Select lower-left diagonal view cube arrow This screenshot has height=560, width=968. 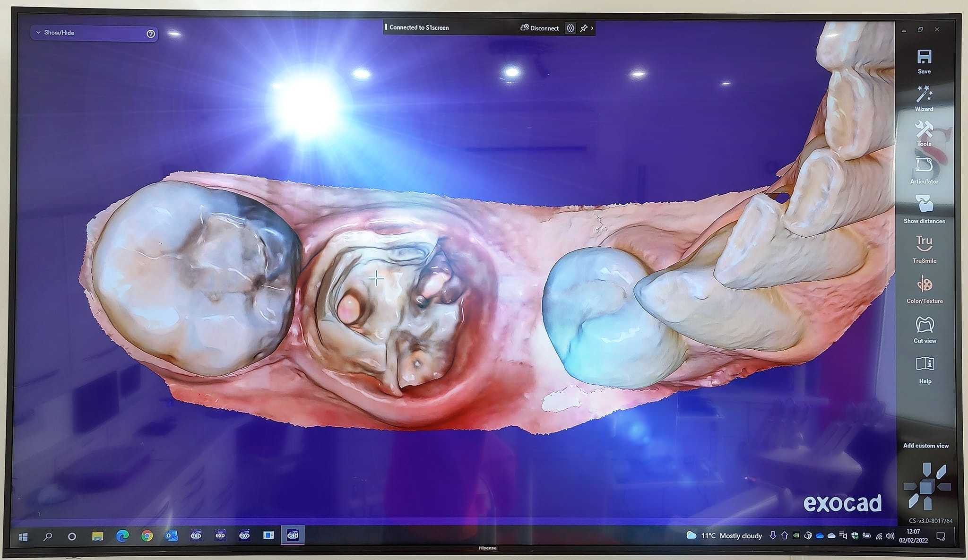coord(913,502)
